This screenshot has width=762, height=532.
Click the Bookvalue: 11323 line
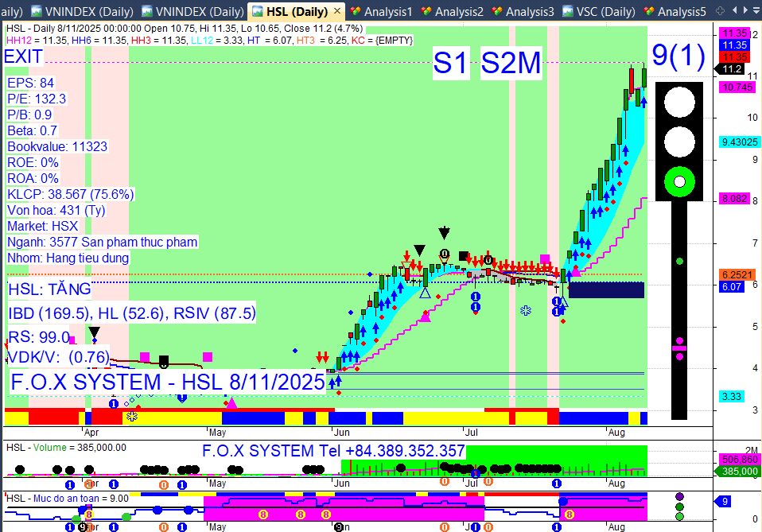[57, 147]
